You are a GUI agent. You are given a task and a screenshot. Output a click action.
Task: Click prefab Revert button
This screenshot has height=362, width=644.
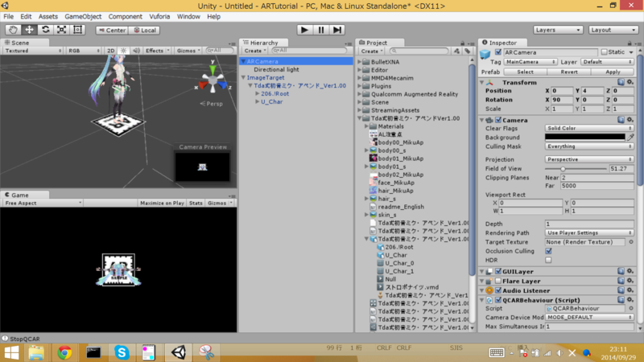coord(569,72)
